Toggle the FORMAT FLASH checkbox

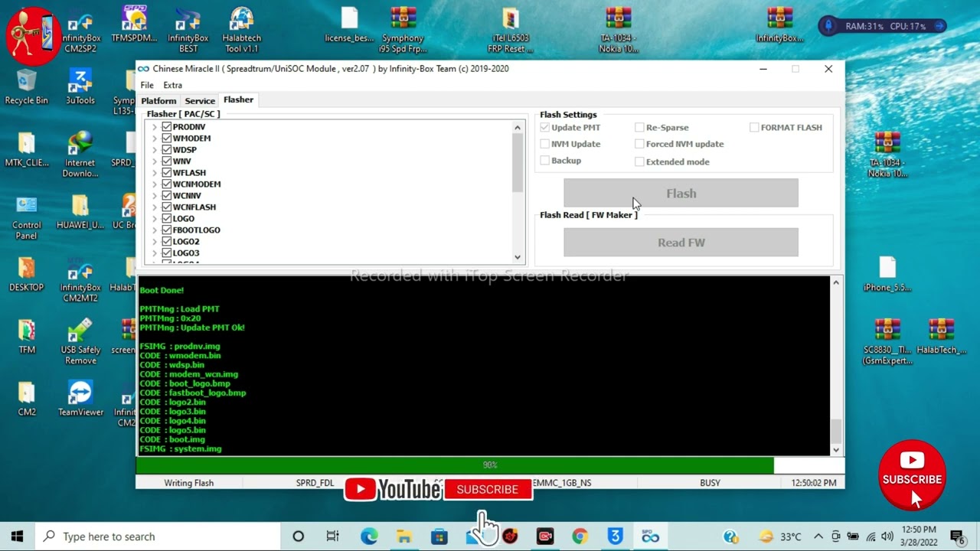[x=754, y=128]
